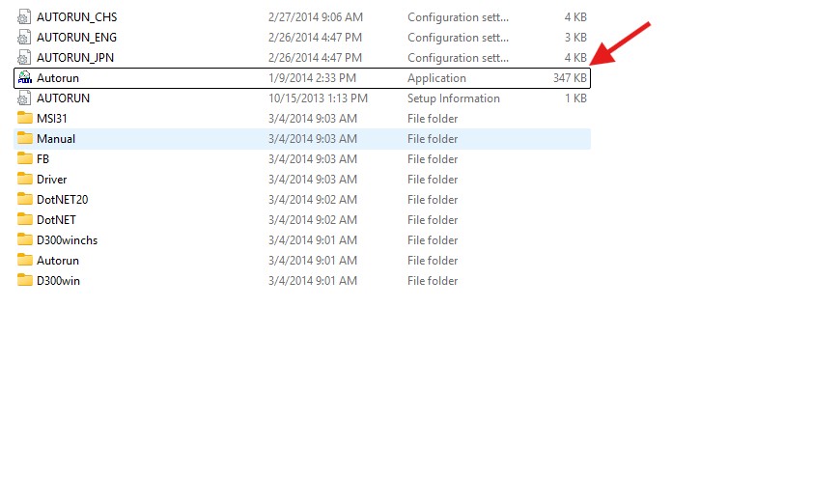Click the 4 KB size of AUTORUN_CHS
840x504 pixels.
(x=575, y=17)
